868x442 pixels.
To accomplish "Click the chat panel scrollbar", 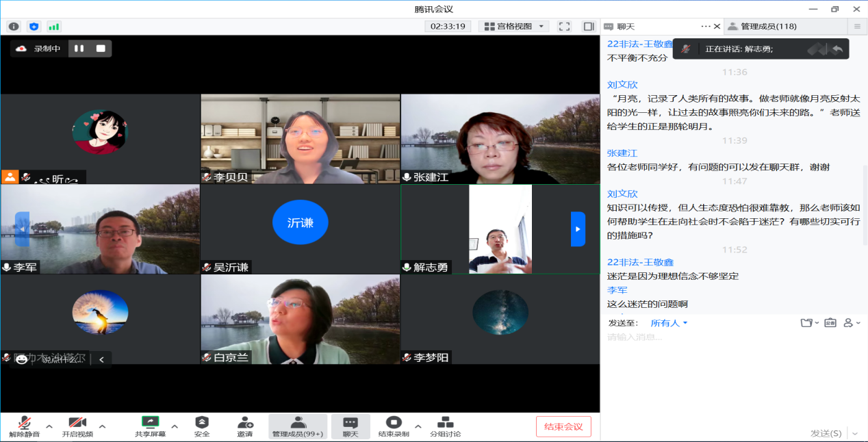I will tap(864, 205).
